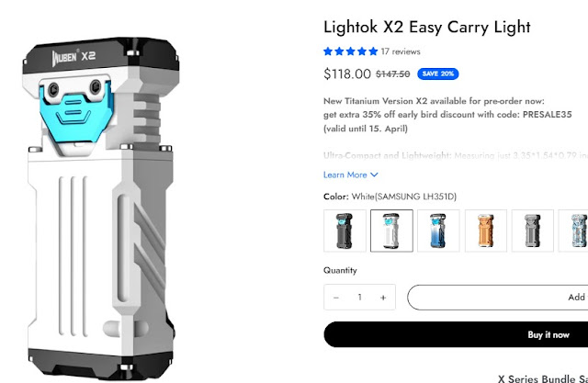Expand description with Learn More chevron
Screen dimensions: 588x383
click(374, 175)
